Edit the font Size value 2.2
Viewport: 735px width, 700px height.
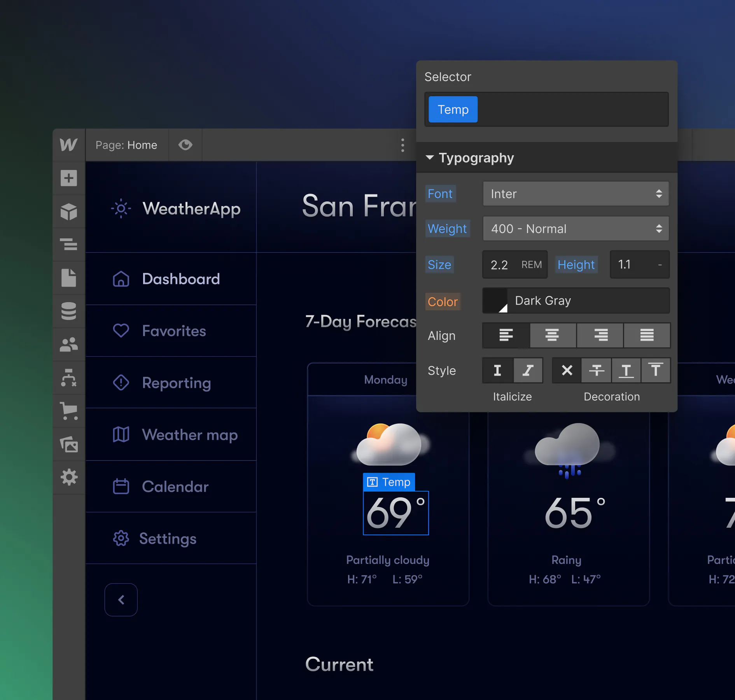pos(499,264)
